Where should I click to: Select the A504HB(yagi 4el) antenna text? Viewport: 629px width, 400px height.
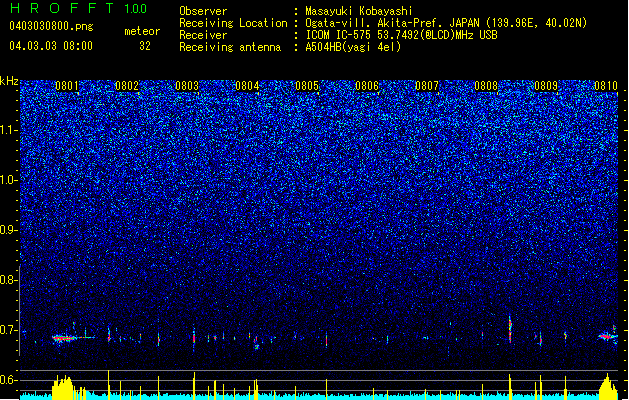[353, 47]
